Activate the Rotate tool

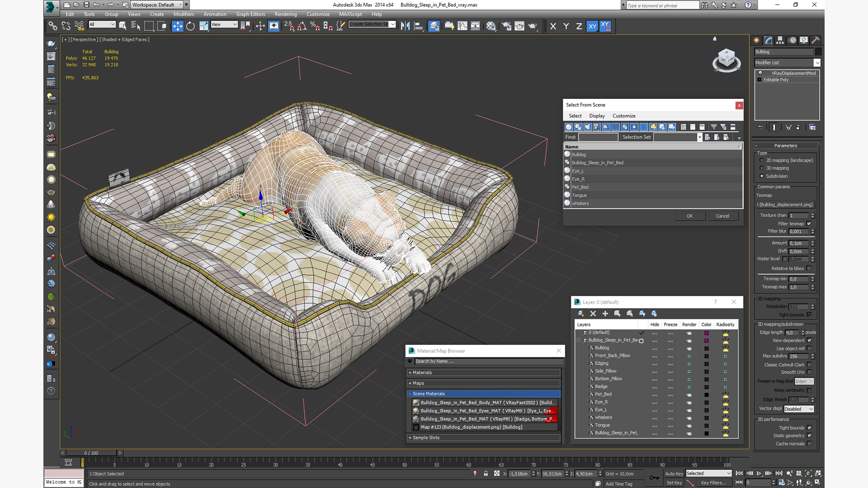coord(190,26)
